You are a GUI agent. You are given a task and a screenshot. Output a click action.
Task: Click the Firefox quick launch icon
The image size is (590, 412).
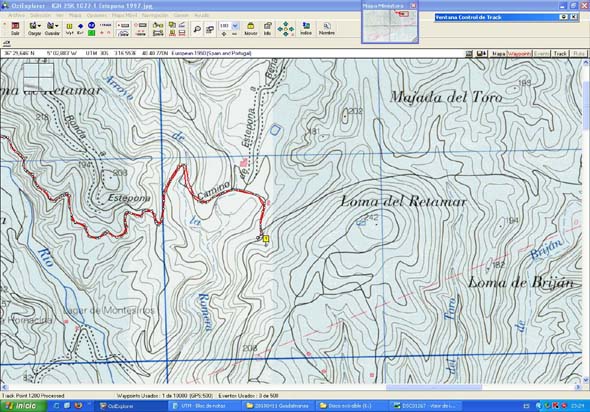(x=78, y=406)
